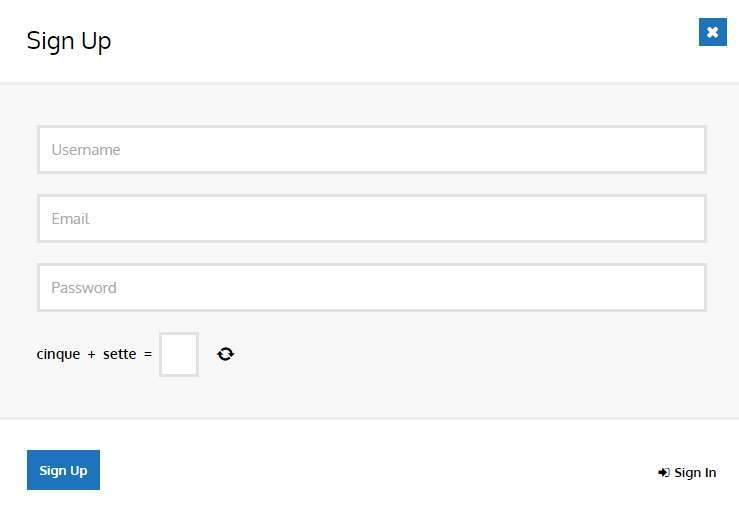Image resolution: width=739 pixels, height=513 pixels.
Task: Click the equals sign before the answer box
Action: coord(148,354)
